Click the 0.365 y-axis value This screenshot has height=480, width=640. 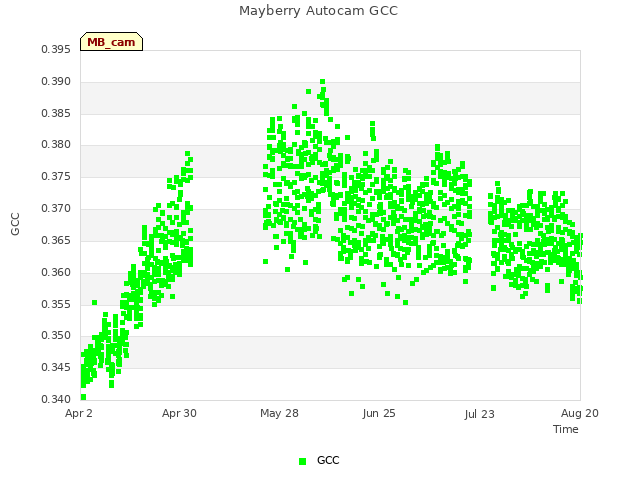[56, 240]
